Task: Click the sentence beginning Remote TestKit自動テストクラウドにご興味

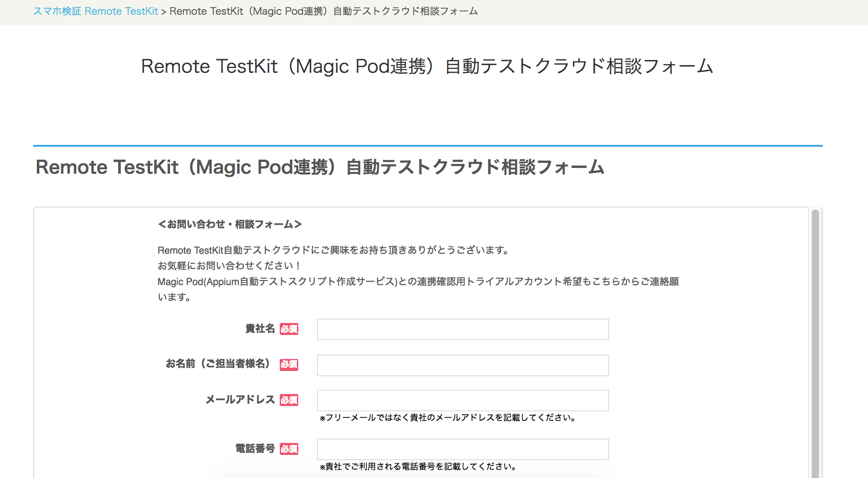Action: point(334,250)
